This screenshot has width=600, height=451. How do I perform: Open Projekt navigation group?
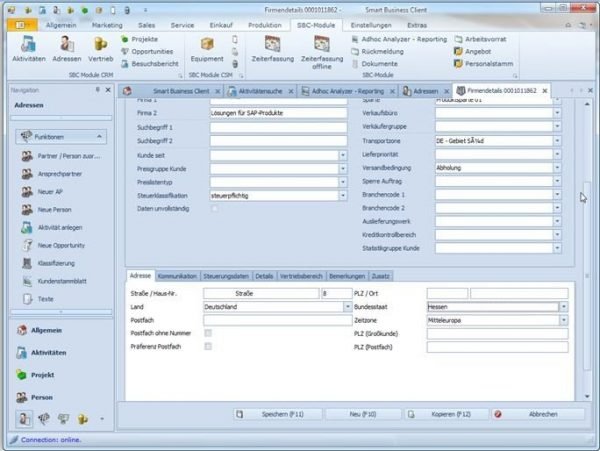(x=36, y=375)
